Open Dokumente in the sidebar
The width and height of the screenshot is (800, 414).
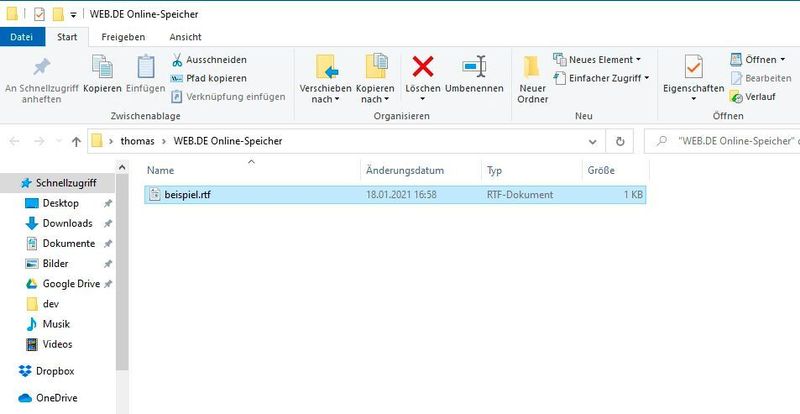coord(68,243)
